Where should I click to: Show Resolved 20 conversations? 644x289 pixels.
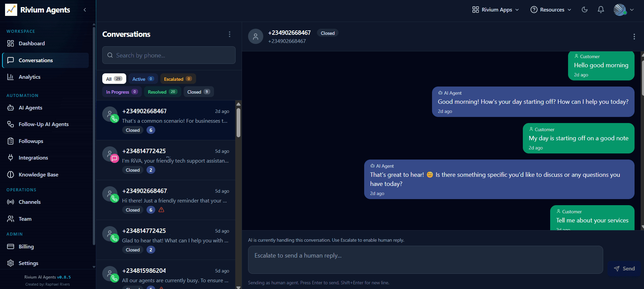tap(162, 92)
